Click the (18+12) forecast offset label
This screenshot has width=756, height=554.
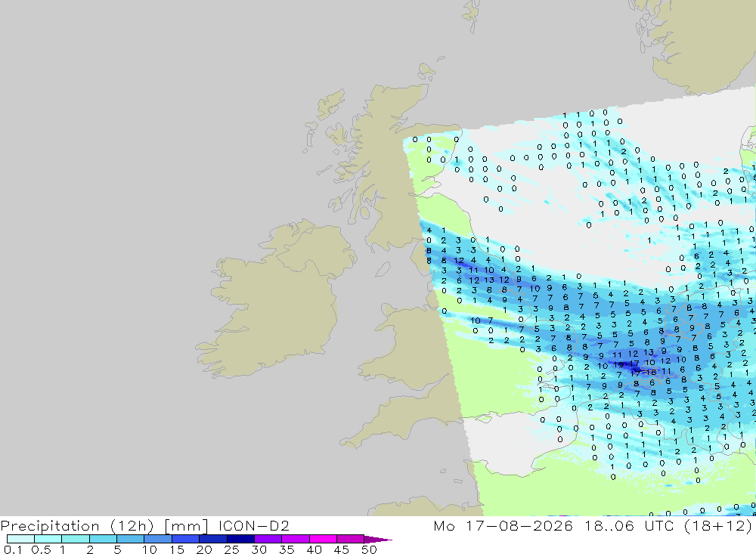[x=718, y=525]
